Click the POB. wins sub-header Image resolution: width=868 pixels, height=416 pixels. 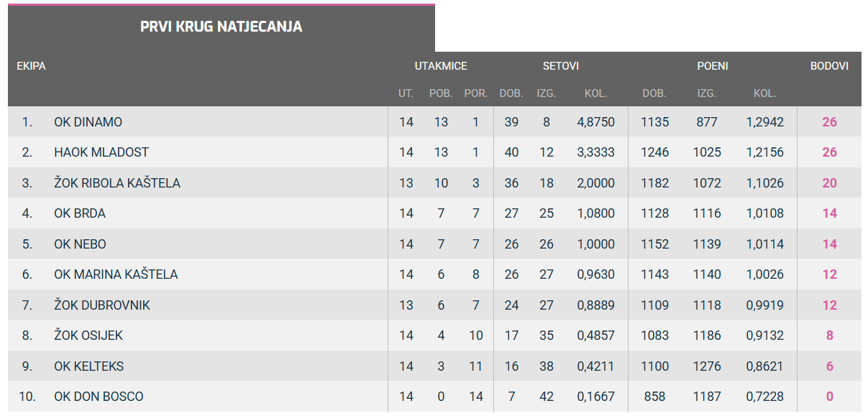coord(441,93)
